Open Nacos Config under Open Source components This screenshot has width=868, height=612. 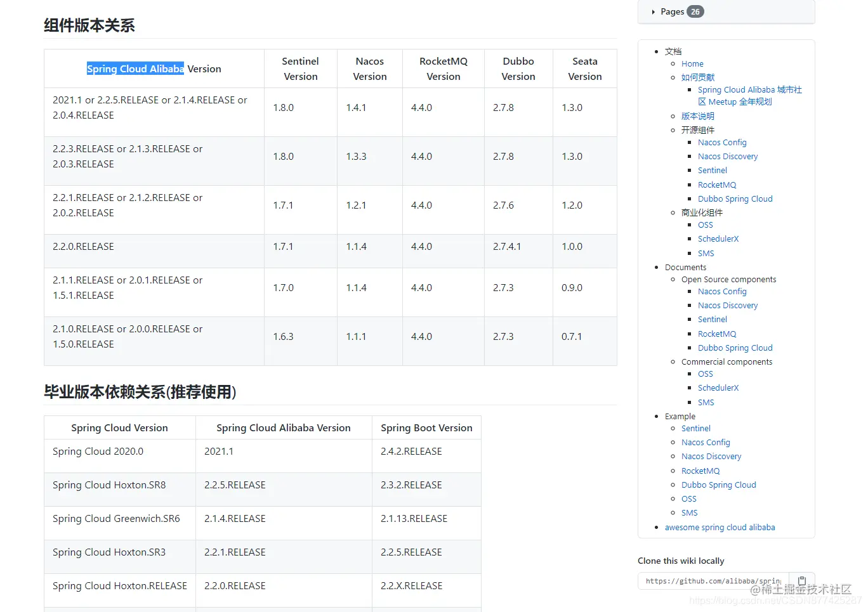722,292
